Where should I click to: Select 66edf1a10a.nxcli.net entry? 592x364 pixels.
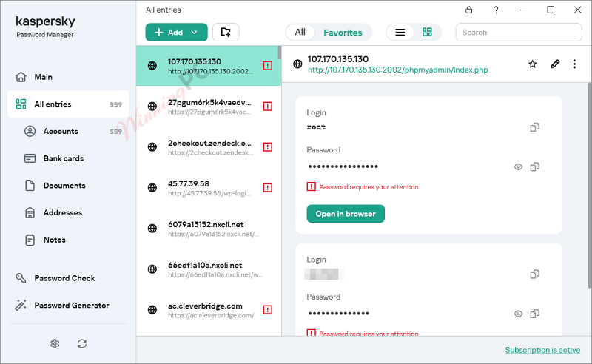click(209, 269)
